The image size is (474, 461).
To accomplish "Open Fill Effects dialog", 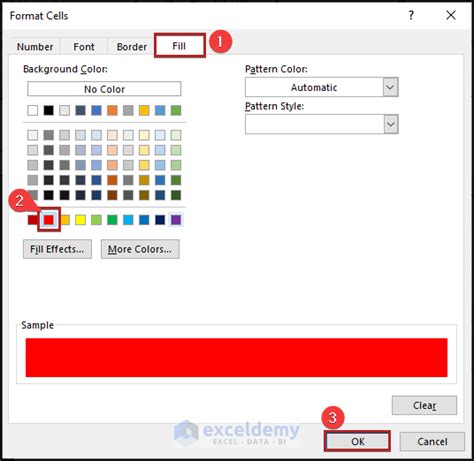I will [x=57, y=249].
